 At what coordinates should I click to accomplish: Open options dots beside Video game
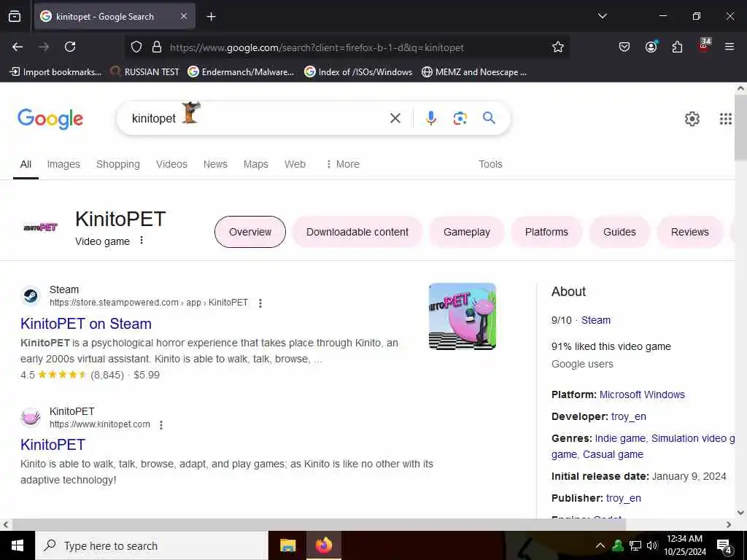(x=142, y=241)
